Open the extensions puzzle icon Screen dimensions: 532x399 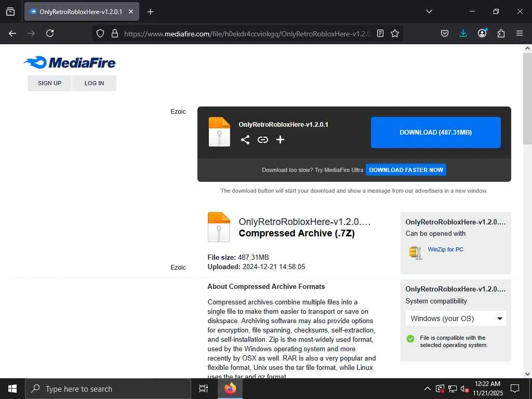pyautogui.click(x=501, y=33)
